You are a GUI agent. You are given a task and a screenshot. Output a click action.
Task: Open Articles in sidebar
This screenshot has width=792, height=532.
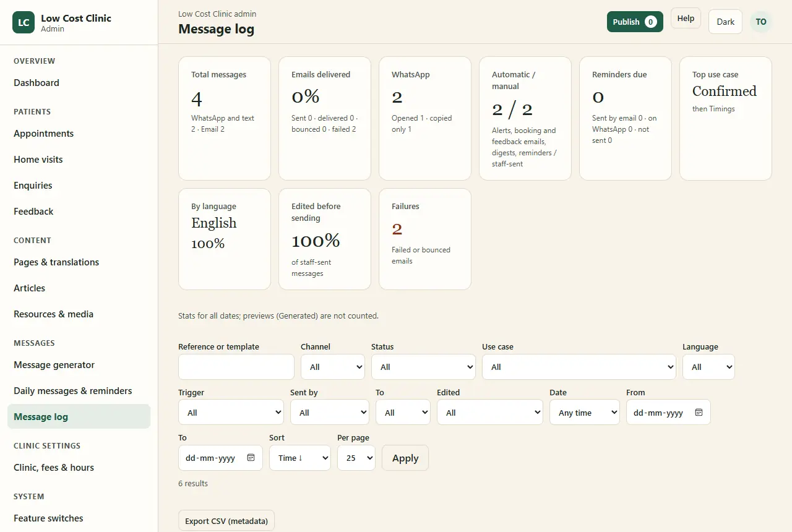pos(79,288)
